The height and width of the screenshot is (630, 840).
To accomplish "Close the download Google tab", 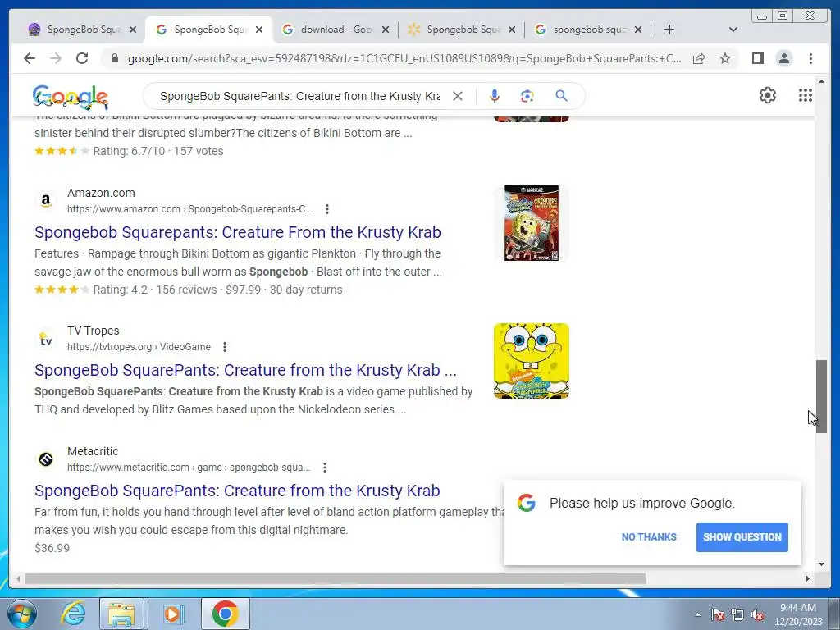I will coord(386,30).
